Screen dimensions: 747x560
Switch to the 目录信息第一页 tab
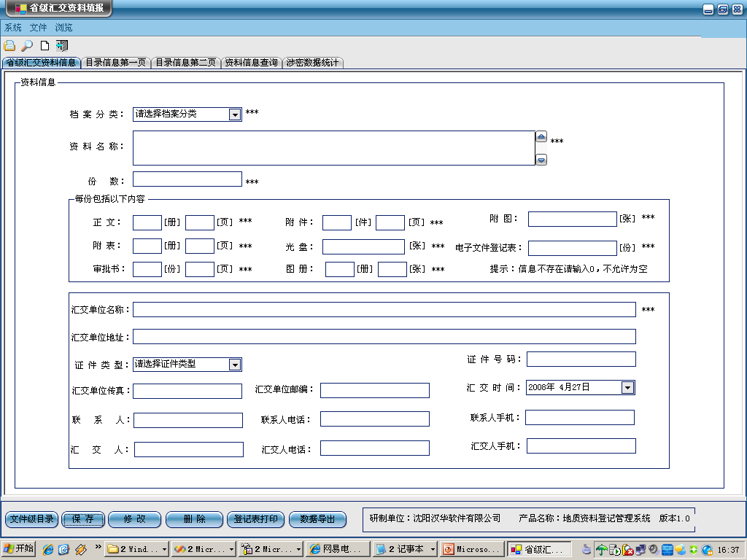click(115, 63)
